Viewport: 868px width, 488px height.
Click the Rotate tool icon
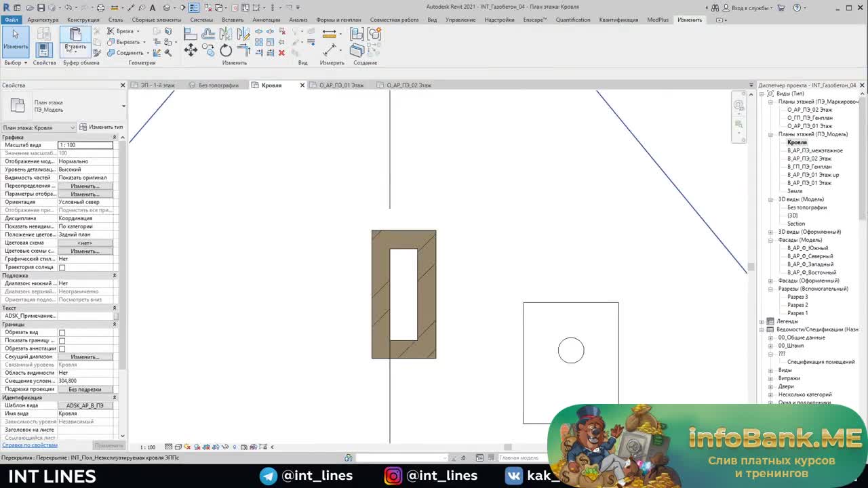pos(226,50)
